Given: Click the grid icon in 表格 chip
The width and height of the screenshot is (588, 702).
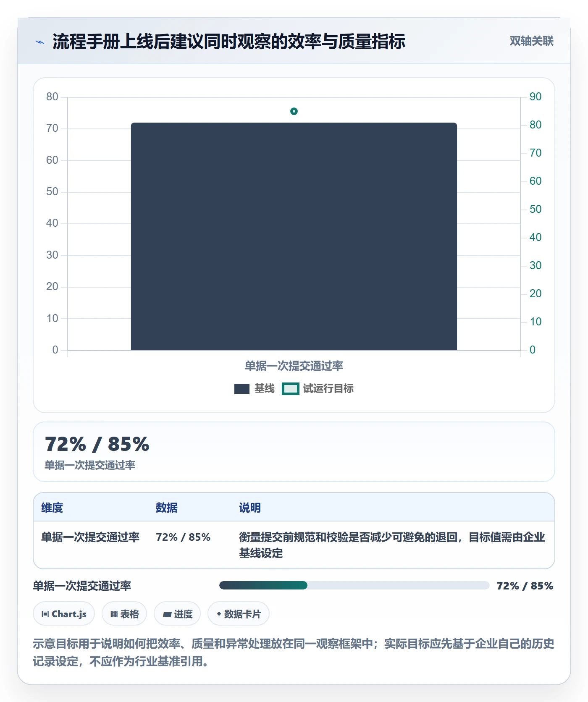Looking at the screenshot, I should coord(114,614).
